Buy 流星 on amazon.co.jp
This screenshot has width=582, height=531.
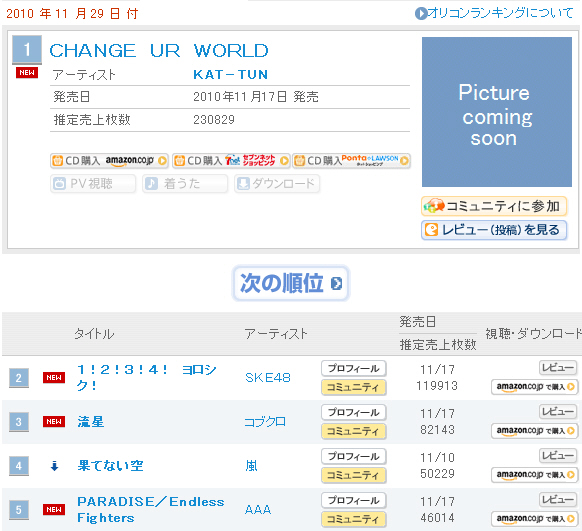[x=534, y=431]
